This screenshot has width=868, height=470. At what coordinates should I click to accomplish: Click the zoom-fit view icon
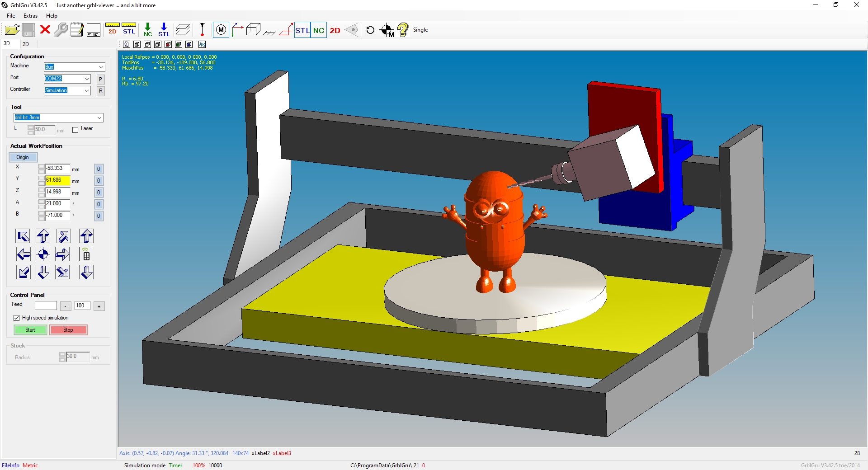point(127,44)
